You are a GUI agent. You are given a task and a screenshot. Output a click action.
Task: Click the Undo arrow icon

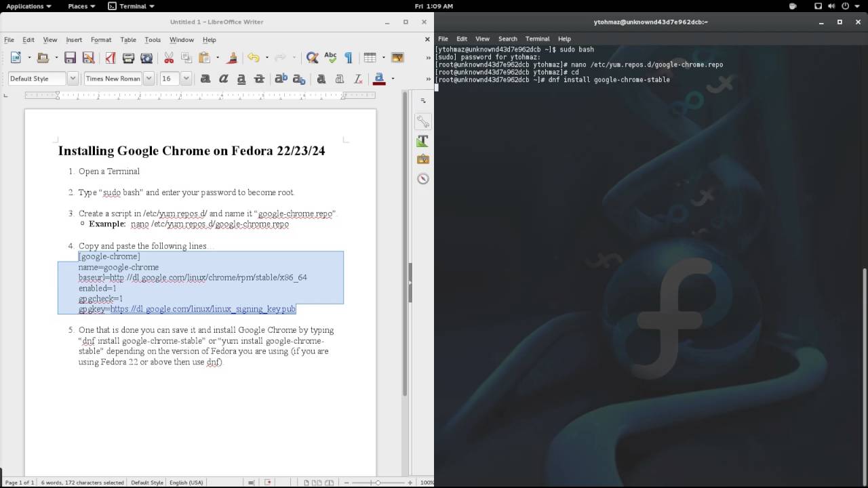click(254, 58)
